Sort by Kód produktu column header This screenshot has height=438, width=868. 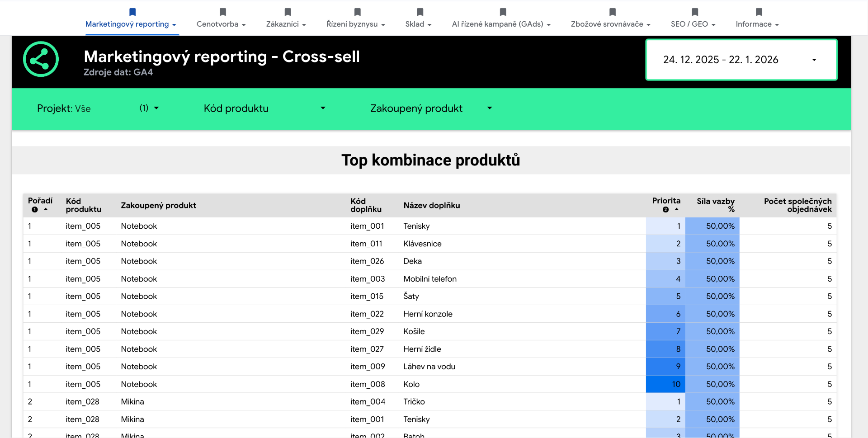(x=84, y=205)
